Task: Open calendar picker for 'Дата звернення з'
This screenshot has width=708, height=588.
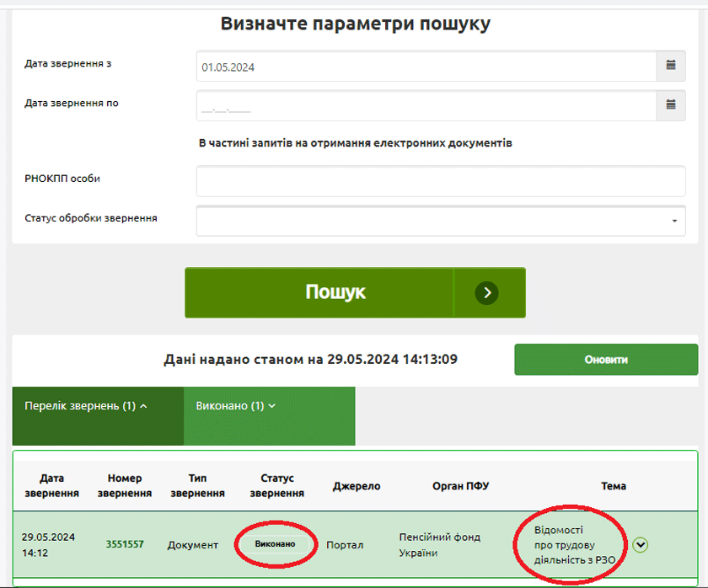Action: click(671, 67)
